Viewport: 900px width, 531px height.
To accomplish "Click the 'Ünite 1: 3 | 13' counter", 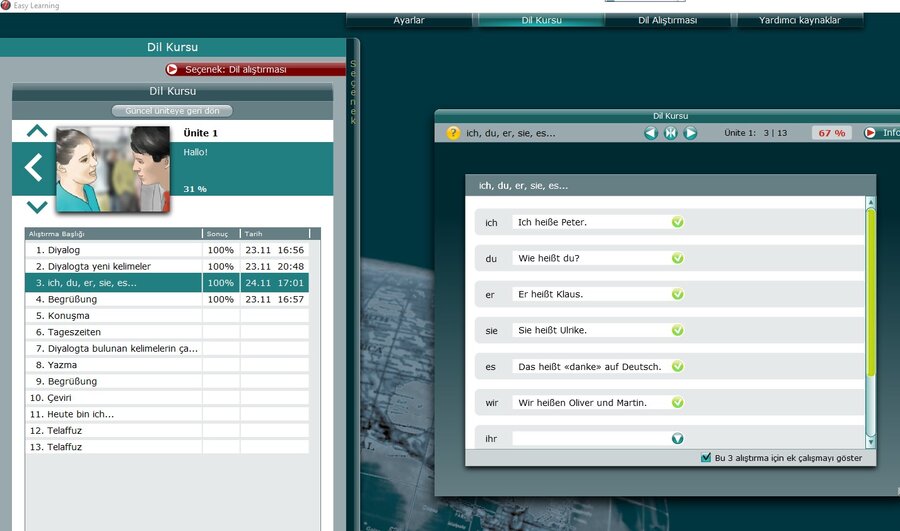I will [755, 133].
